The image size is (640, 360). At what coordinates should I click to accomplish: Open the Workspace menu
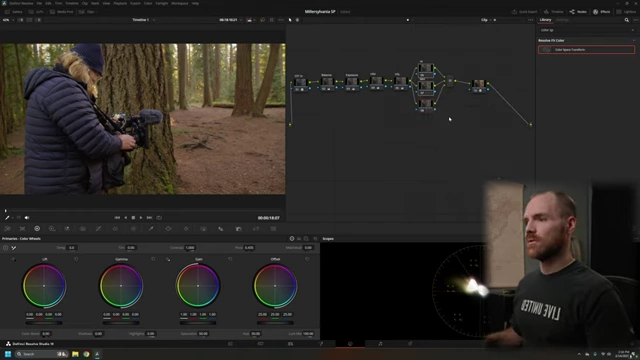pos(180,3)
